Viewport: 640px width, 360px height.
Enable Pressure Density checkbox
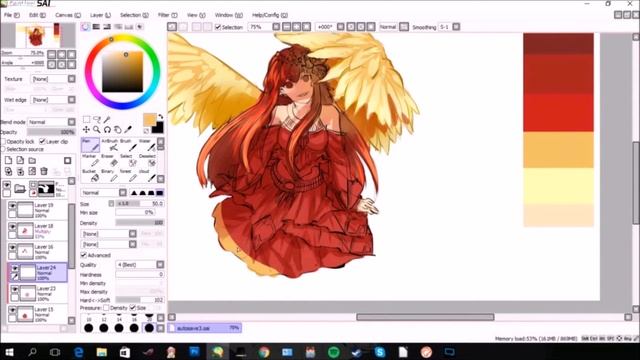[106, 308]
